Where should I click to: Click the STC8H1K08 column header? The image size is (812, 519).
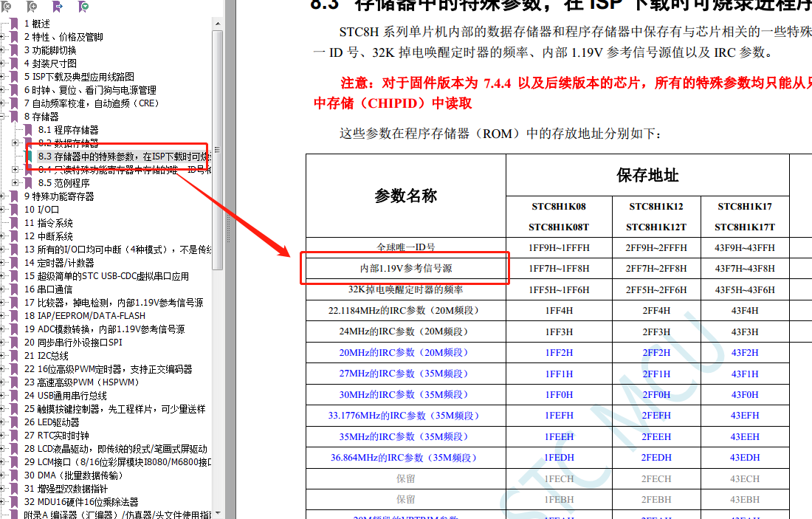click(560, 216)
